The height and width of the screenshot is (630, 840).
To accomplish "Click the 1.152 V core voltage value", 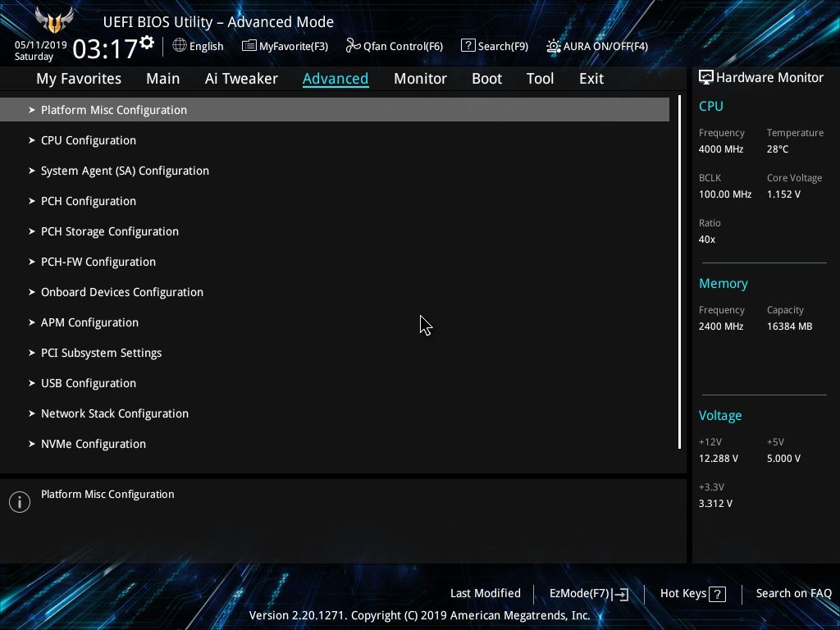I will point(783,194).
